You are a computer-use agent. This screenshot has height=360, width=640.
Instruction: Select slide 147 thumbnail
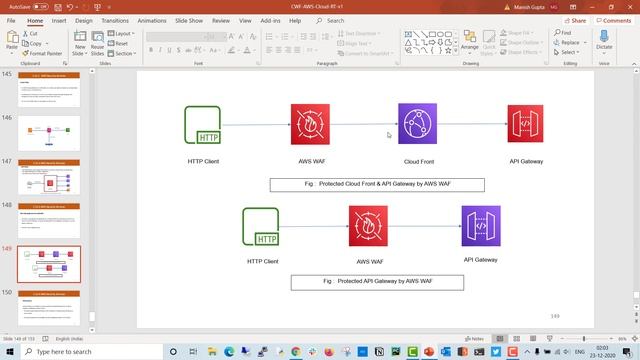[49, 177]
